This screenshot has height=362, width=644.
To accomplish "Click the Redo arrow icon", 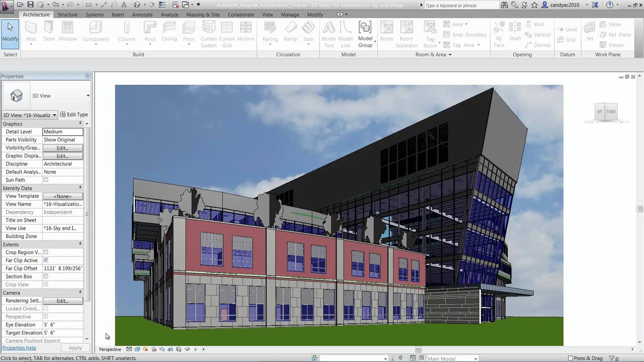I will [70, 4].
